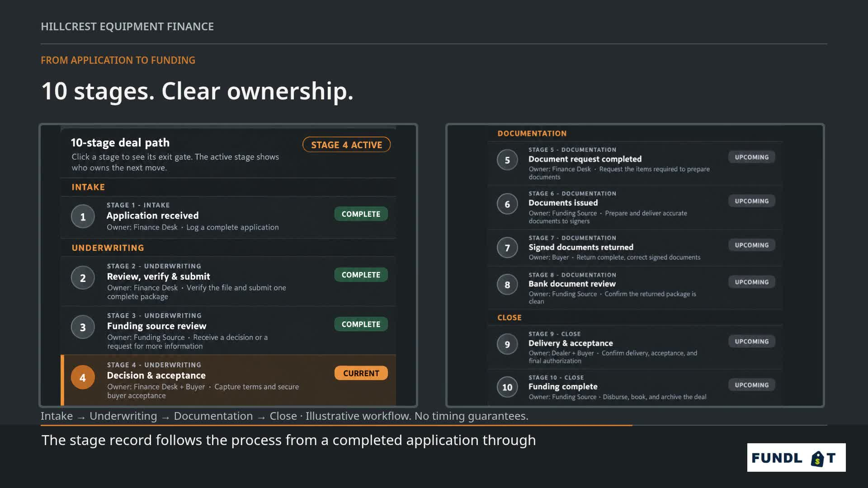Click the orange progress line above caption
The image size is (868, 488).
(336, 425)
